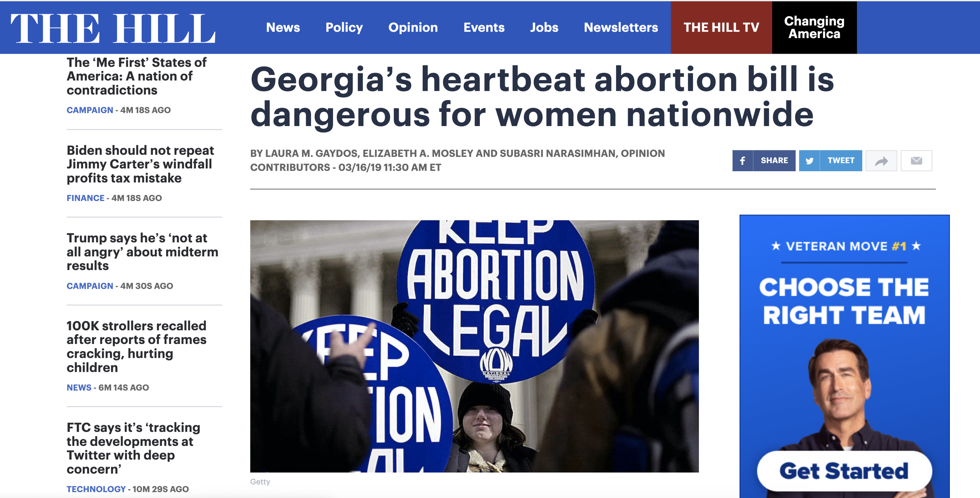Open the FTC tracking Twitter article

tap(133, 448)
